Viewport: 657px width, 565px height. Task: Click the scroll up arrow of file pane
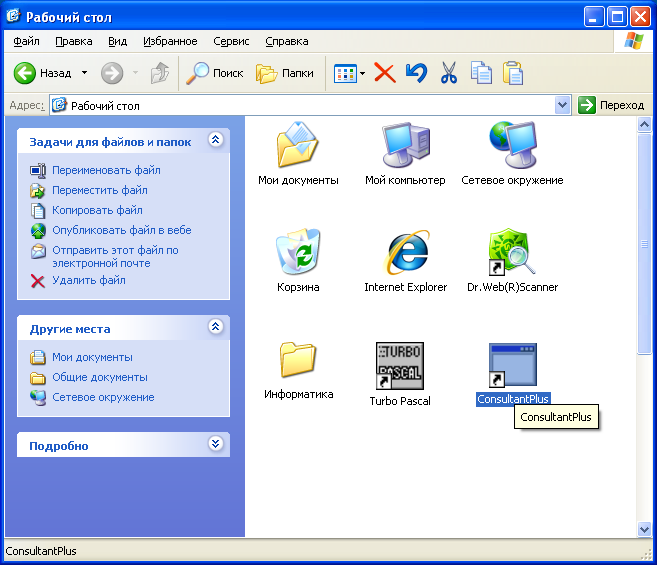click(644, 124)
